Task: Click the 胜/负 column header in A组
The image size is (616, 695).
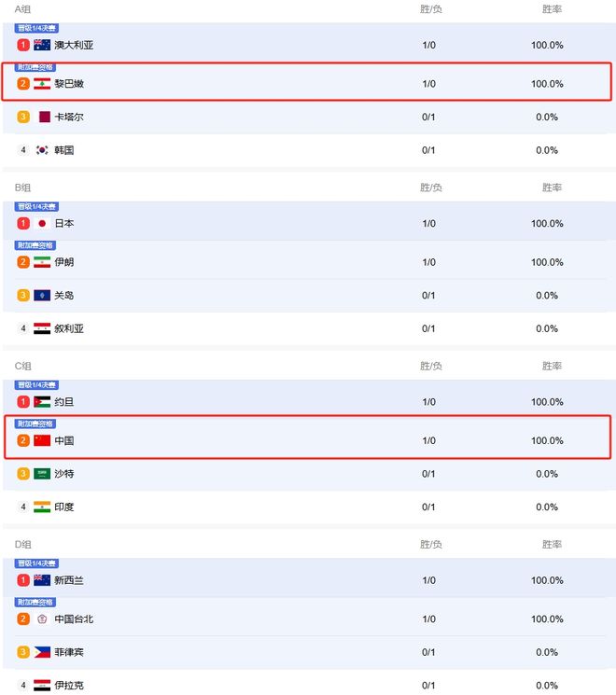Action: [430, 9]
